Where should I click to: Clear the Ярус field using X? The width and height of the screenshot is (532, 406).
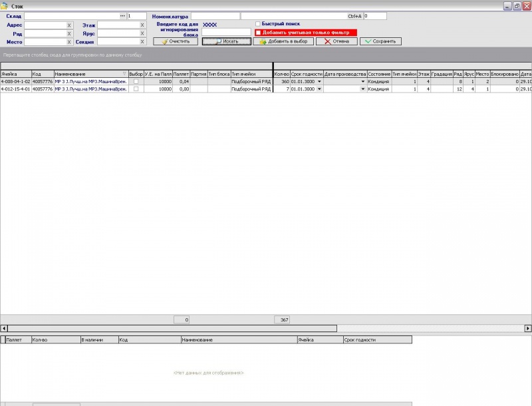(x=142, y=33)
